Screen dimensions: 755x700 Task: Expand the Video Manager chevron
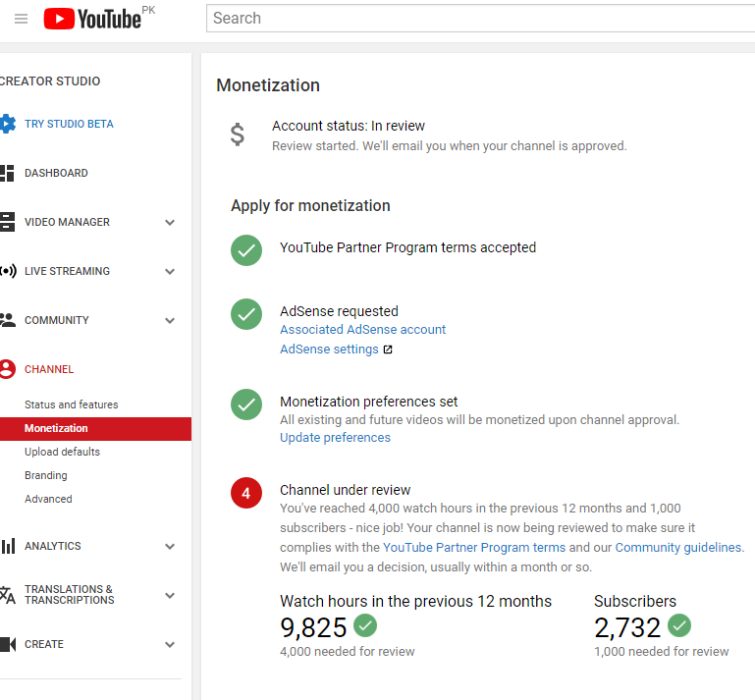pos(170,223)
